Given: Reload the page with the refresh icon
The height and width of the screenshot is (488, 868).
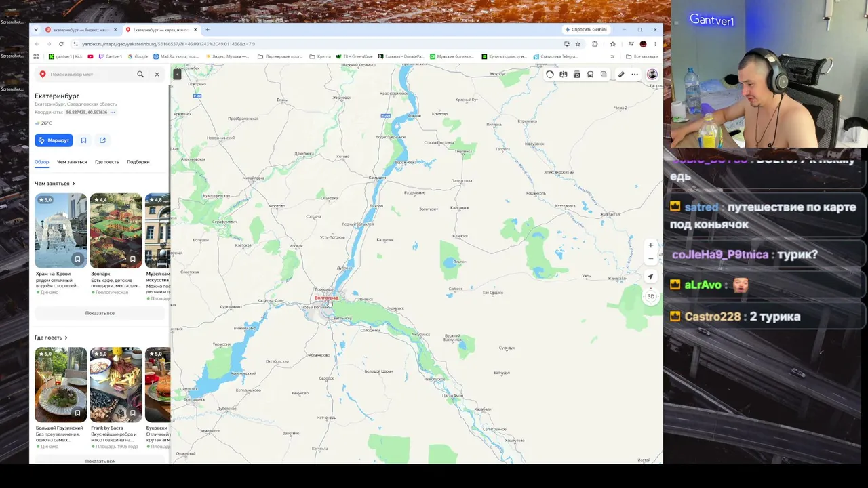Looking at the screenshot, I should tap(61, 44).
